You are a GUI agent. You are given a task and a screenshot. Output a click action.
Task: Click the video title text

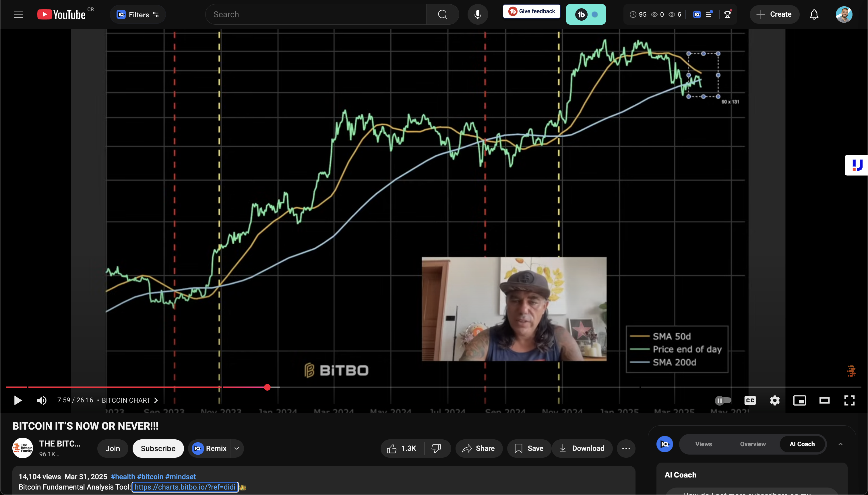pyautogui.click(x=86, y=426)
